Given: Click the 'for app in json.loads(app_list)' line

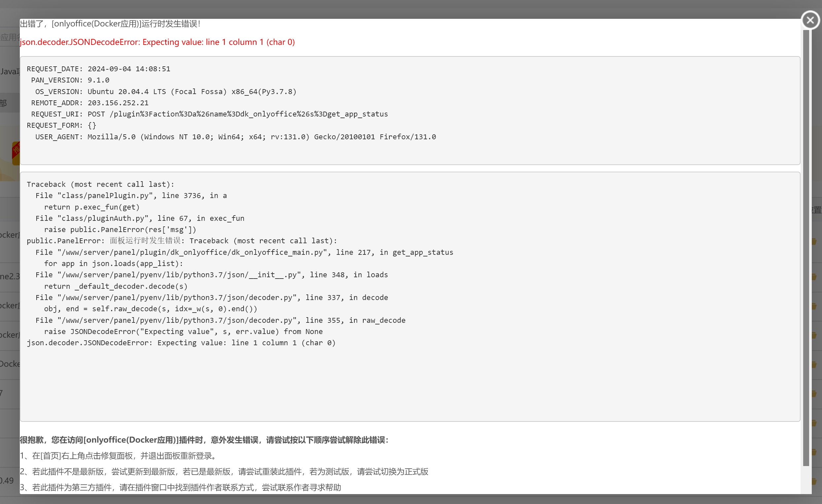Looking at the screenshot, I should (x=114, y=264).
